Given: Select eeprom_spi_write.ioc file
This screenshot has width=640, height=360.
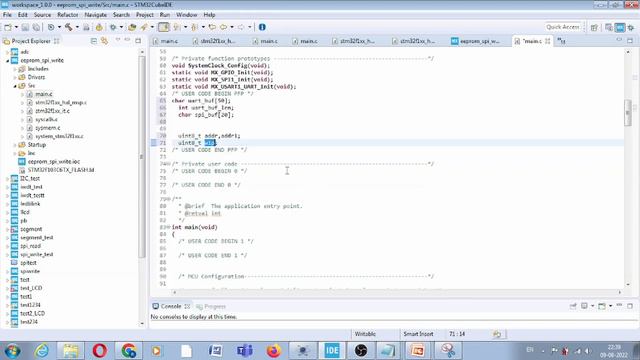Looking at the screenshot, I should point(53,162).
